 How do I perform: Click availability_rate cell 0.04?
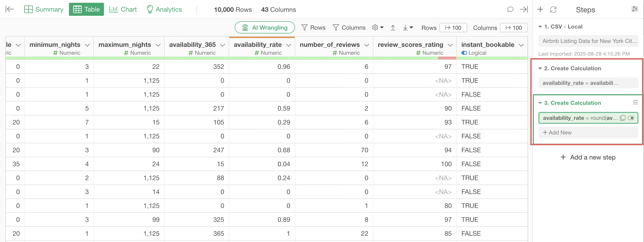[x=262, y=164]
